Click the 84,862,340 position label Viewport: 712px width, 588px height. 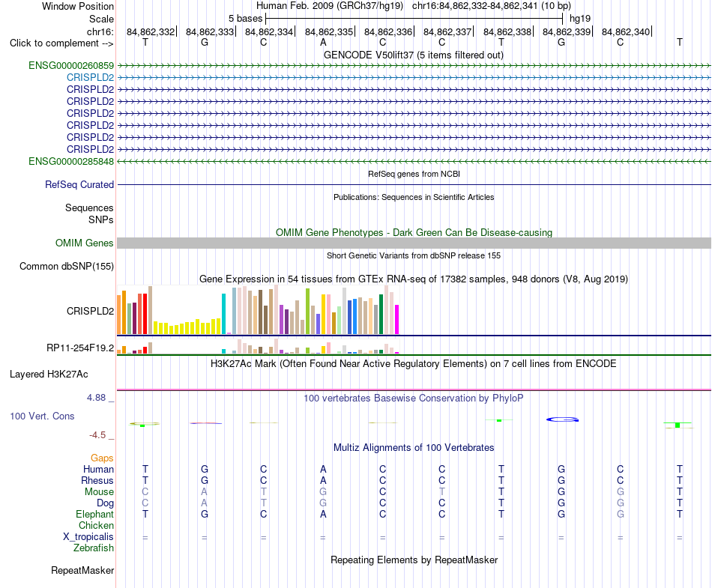(x=626, y=31)
